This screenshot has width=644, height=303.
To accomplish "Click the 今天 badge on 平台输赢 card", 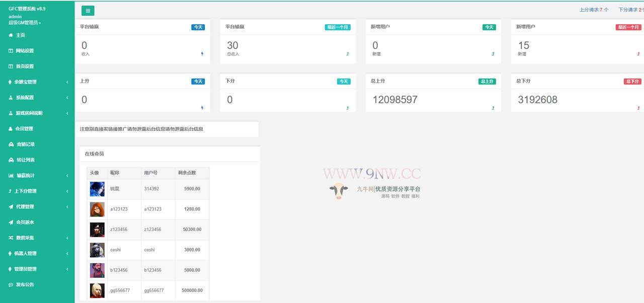I will pyautogui.click(x=198, y=27).
